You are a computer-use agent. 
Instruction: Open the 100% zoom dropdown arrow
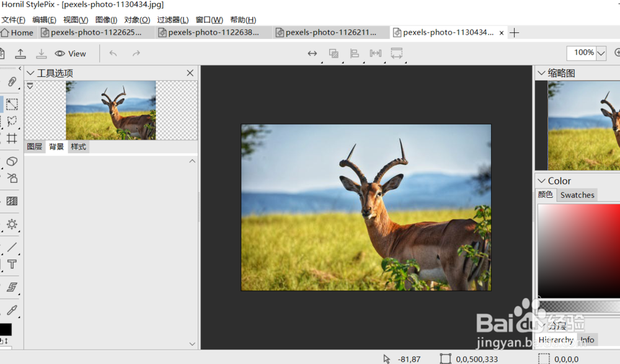click(x=601, y=53)
